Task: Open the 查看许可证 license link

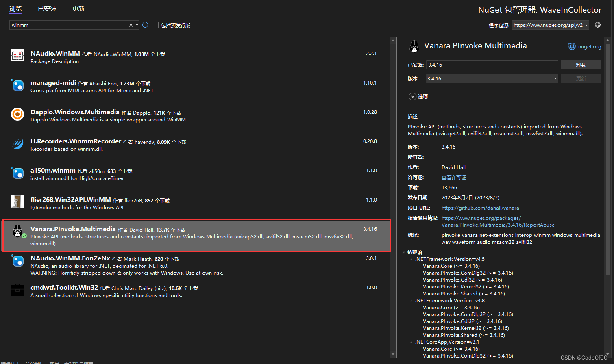Action: 454,178
